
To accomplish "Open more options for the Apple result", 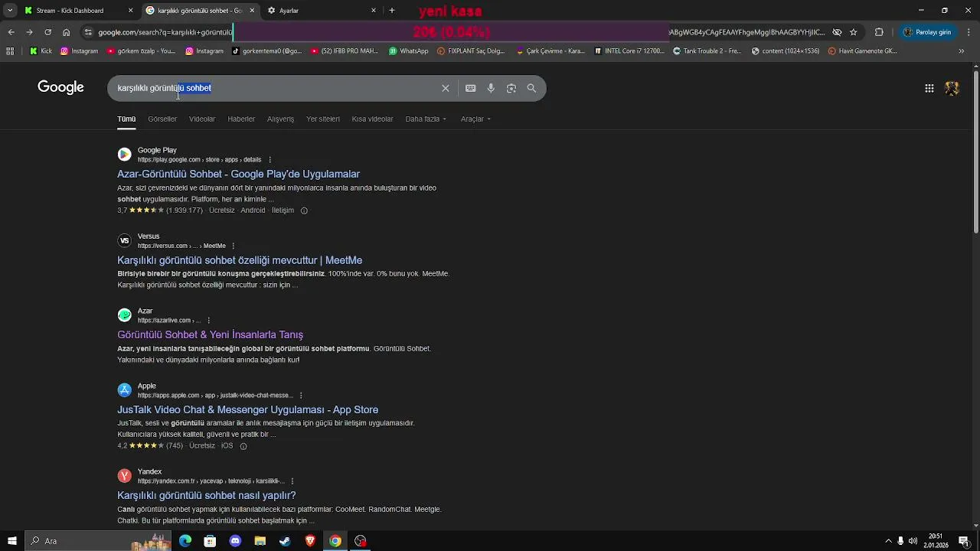I will 301,396.
